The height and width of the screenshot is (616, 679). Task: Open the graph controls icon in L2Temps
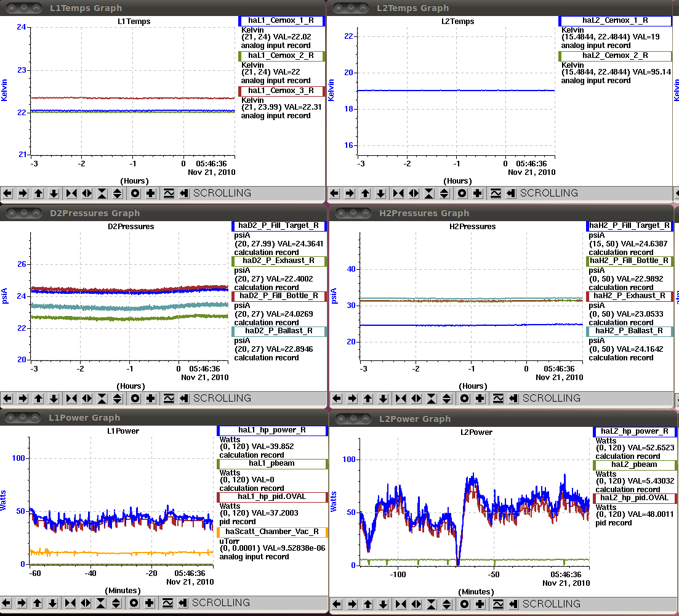coord(496,193)
